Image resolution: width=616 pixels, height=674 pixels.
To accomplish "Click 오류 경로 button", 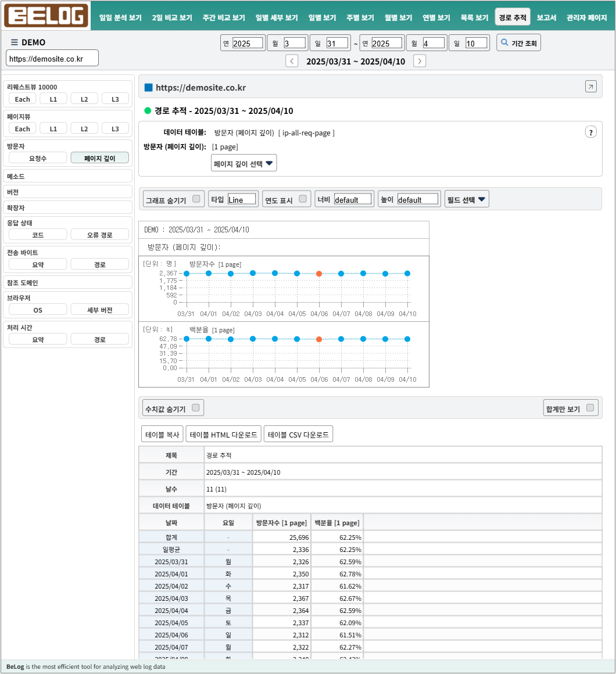I will pyautogui.click(x=100, y=235).
